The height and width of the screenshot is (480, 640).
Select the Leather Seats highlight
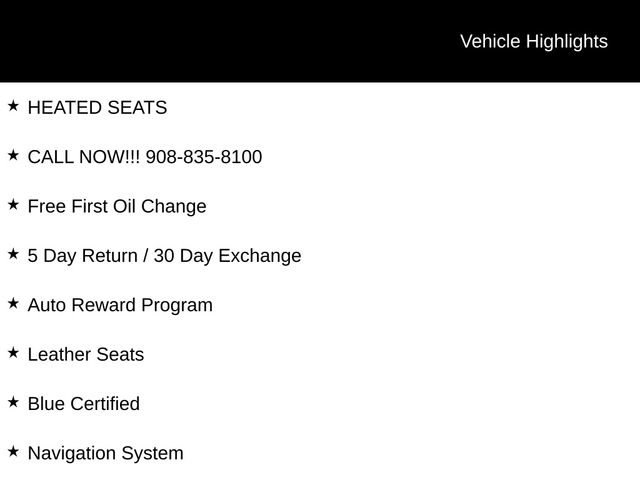click(86, 354)
